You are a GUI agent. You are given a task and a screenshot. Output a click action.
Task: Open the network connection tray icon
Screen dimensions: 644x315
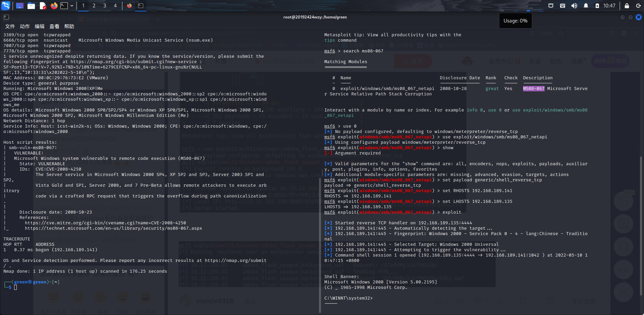point(551,6)
